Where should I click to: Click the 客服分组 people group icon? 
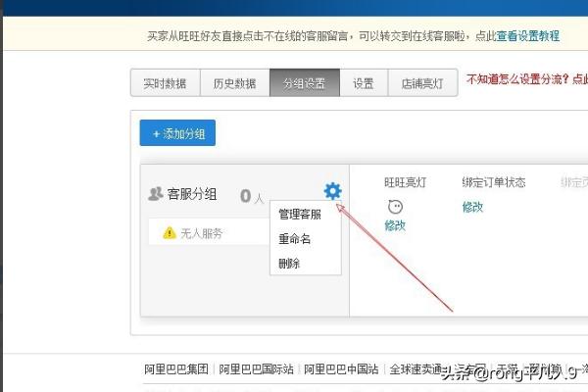pyautogui.click(x=155, y=194)
